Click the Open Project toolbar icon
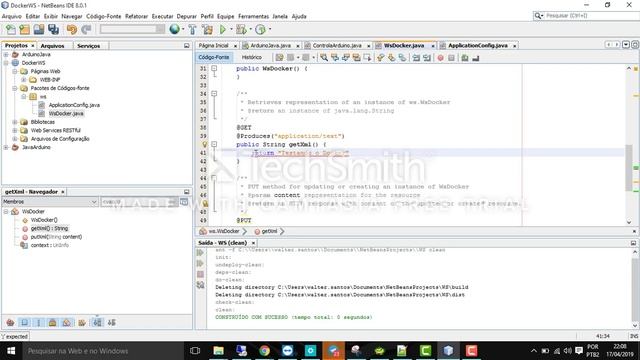This screenshot has height=360, width=640. (x=39, y=29)
